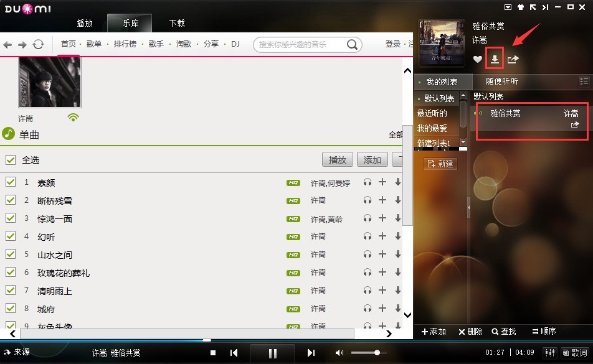Switch to the 下载 tab

pos(177,24)
